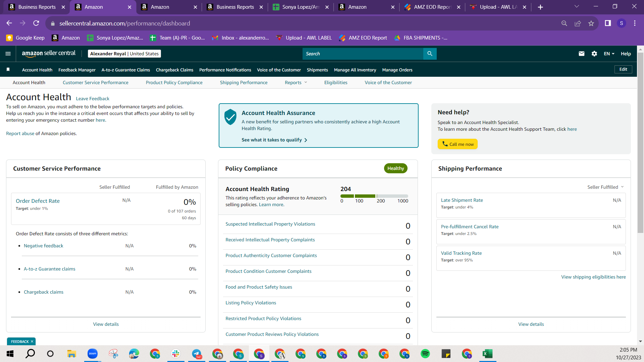Switch to Product Policy Compliance tab
The height and width of the screenshot is (362, 644).
tap(174, 82)
